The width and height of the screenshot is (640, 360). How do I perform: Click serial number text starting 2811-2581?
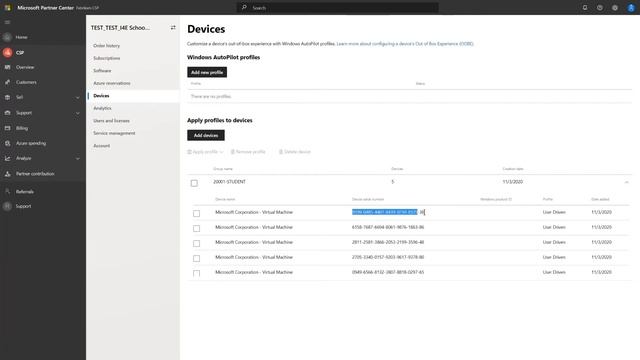(388, 242)
